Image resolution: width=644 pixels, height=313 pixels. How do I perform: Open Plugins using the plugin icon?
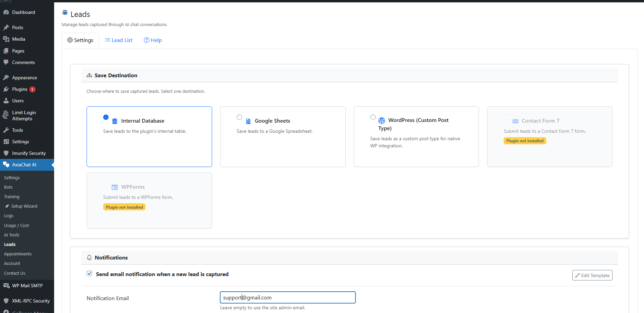point(6,89)
